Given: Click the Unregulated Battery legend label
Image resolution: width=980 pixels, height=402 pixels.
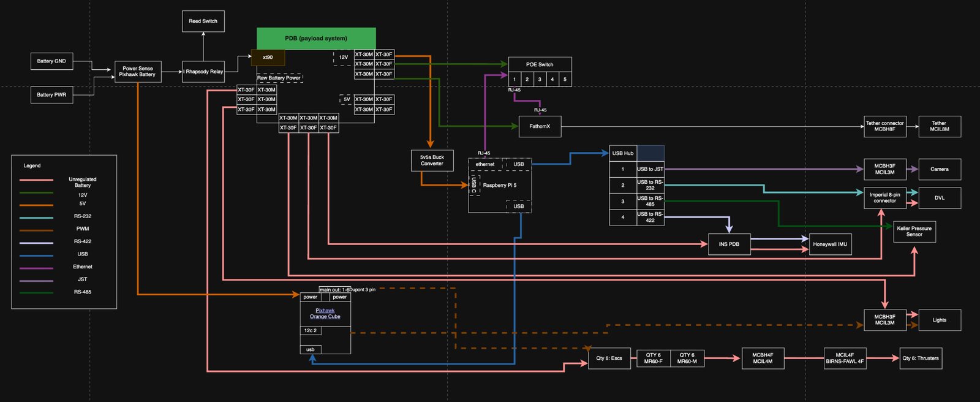Looking at the screenshot, I should point(83,182).
